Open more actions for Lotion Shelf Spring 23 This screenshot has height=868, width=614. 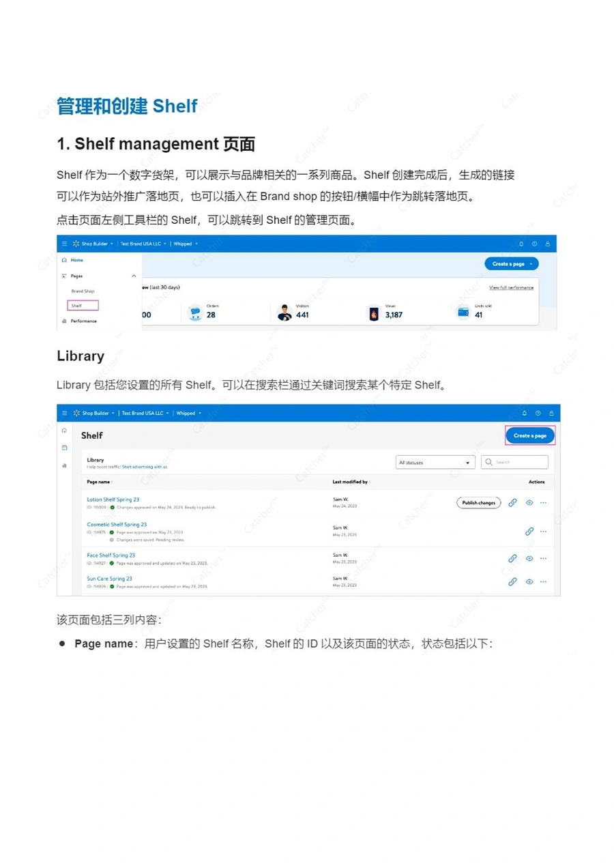pos(543,503)
